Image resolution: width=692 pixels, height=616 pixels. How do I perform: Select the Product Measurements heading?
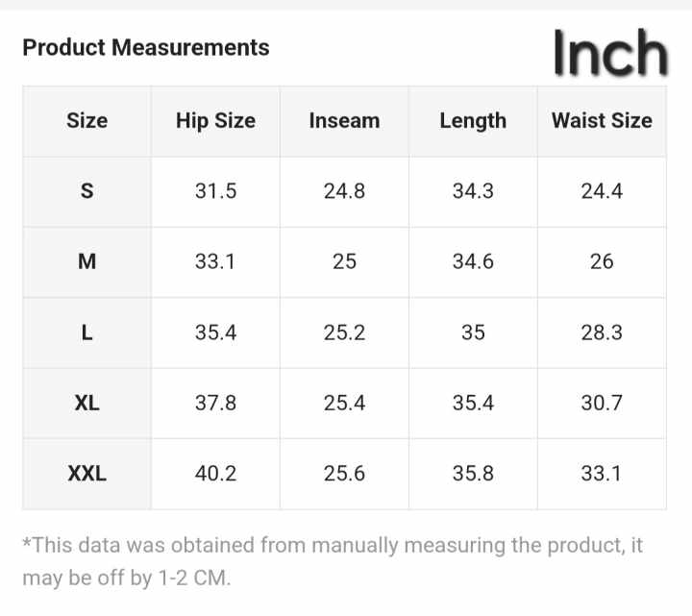point(146,47)
